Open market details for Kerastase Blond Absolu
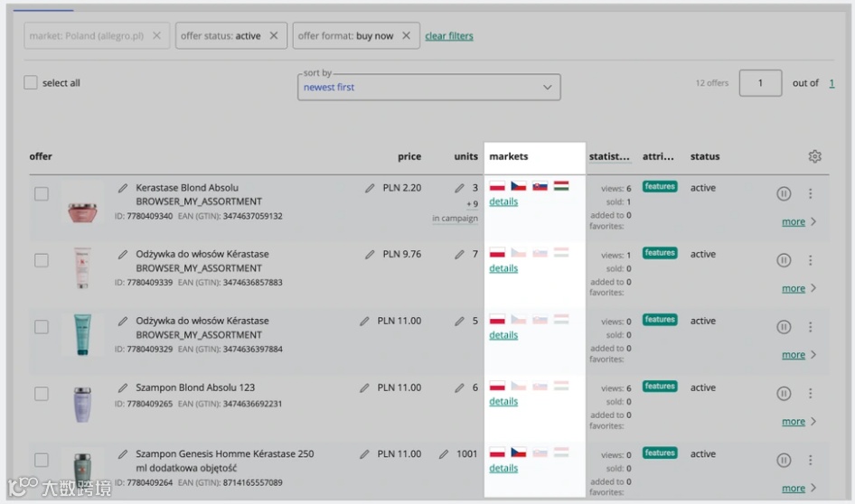This screenshot has width=855, height=504. pos(503,201)
